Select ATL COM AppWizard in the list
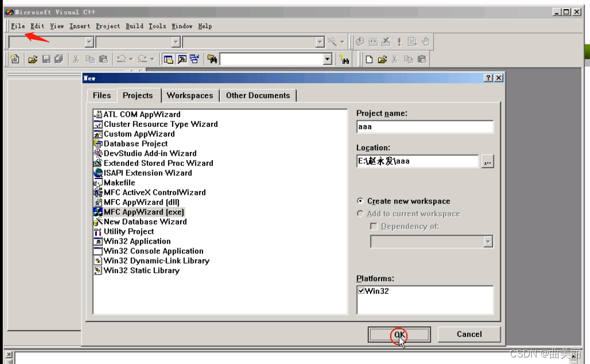Image resolution: width=590 pixels, height=364 pixels. pyautogui.click(x=142, y=114)
